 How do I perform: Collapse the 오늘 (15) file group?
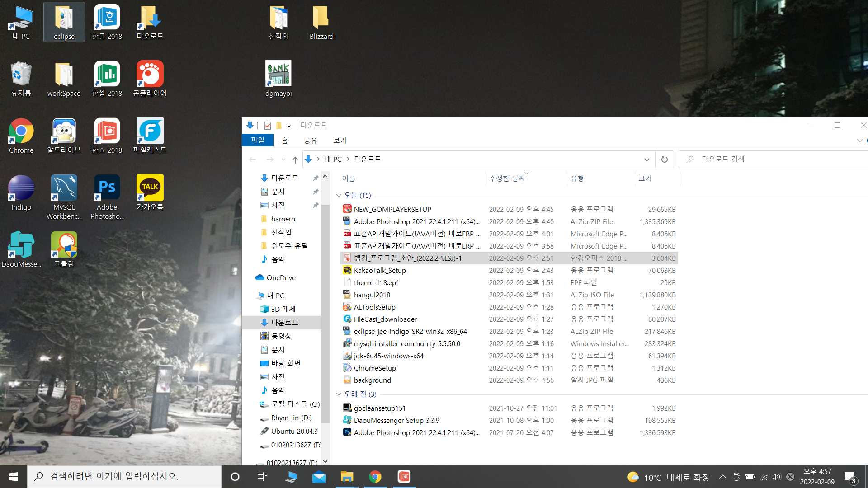[339, 195]
